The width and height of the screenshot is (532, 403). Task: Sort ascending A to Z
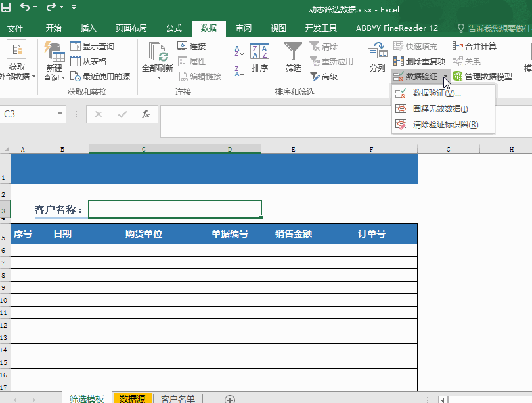click(239, 51)
